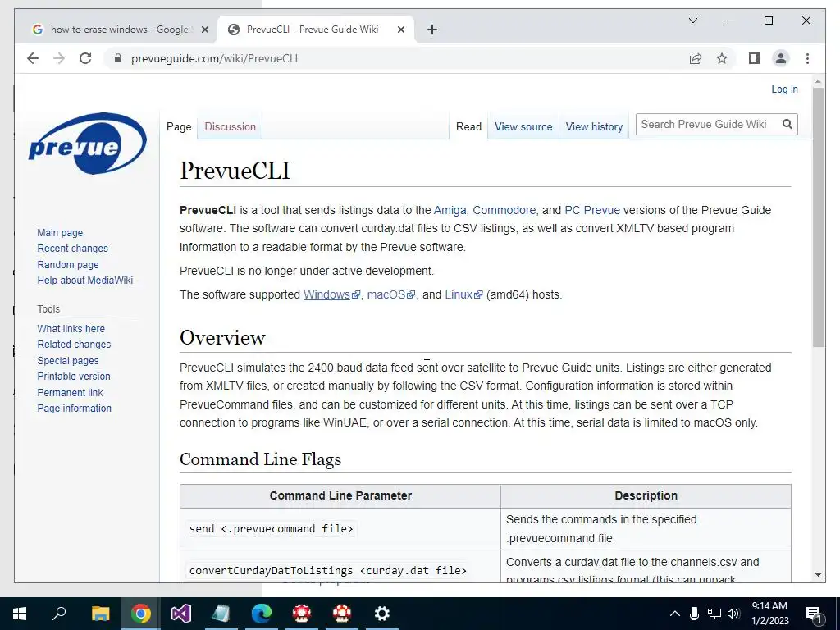Screen dimensions: 840x630
Task: Open the network tray icon
Action: [714, 614]
